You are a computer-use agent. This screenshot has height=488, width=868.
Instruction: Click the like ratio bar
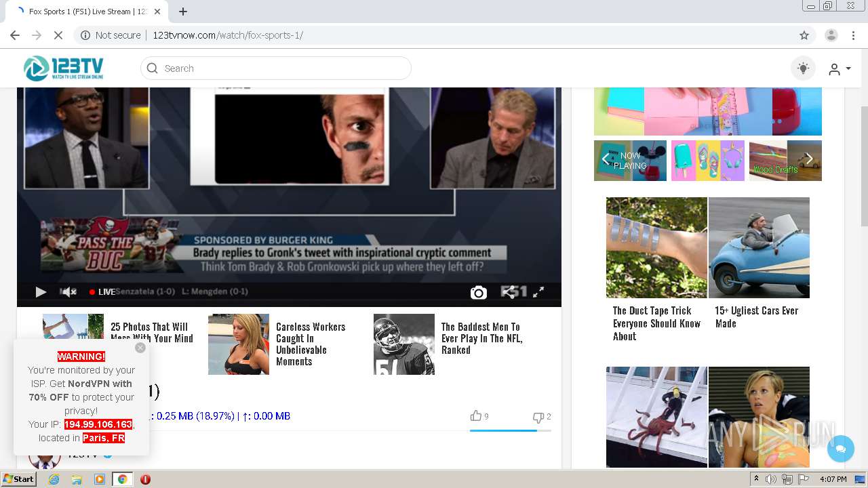[x=511, y=430]
